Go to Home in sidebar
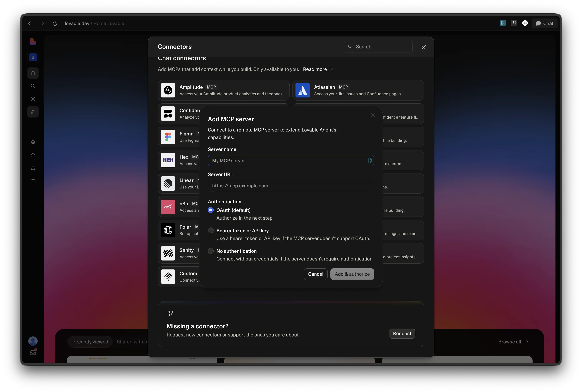 33,73
